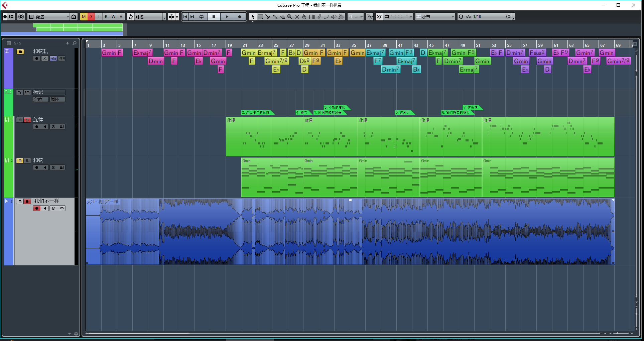
Task: Select the Zoom magnifier tool
Action: point(290,16)
